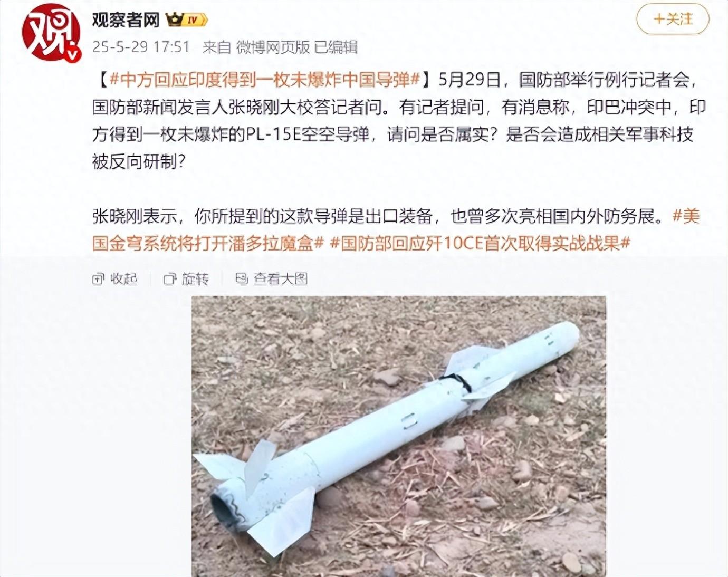Screen dimensions: 728x577
Task: Click the missile photo thumbnail
Action: 399,436
